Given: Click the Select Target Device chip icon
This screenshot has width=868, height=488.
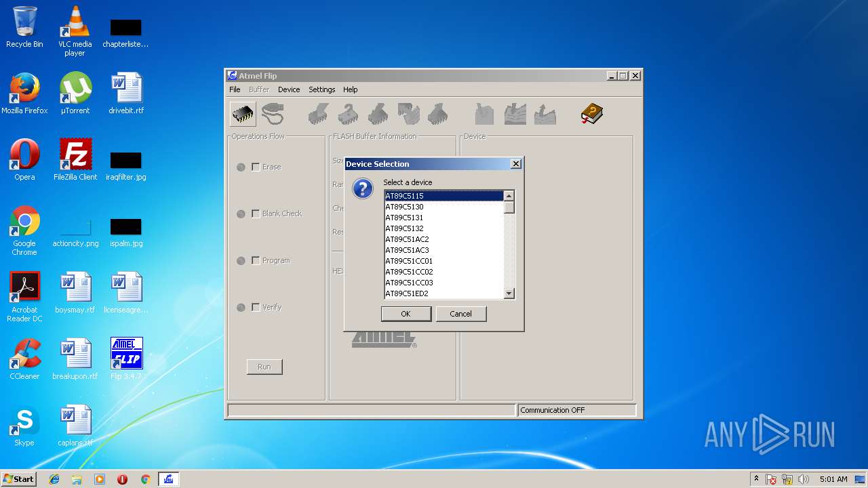Looking at the screenshot, I should pos(243,114).
